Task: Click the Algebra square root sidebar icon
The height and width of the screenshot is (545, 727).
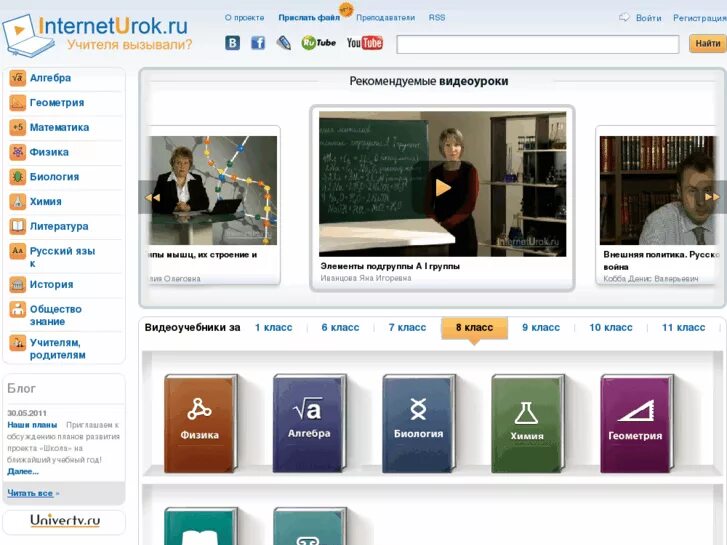Action: coord(18,78)
